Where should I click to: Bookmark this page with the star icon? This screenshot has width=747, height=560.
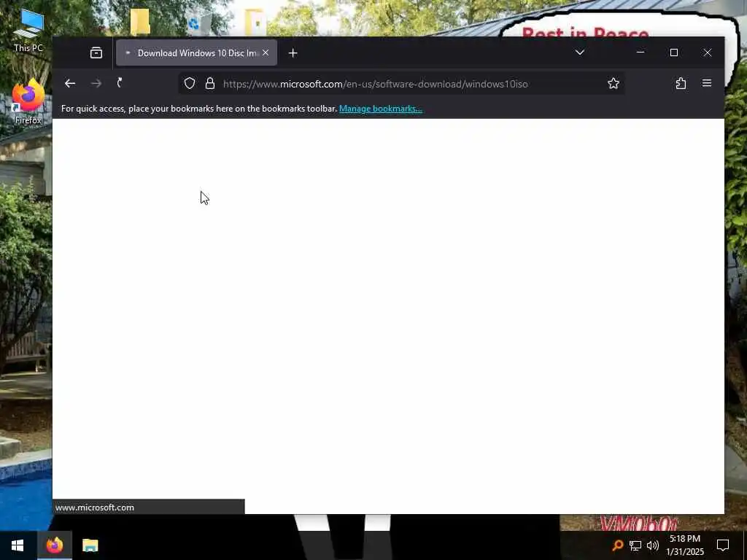613,83
